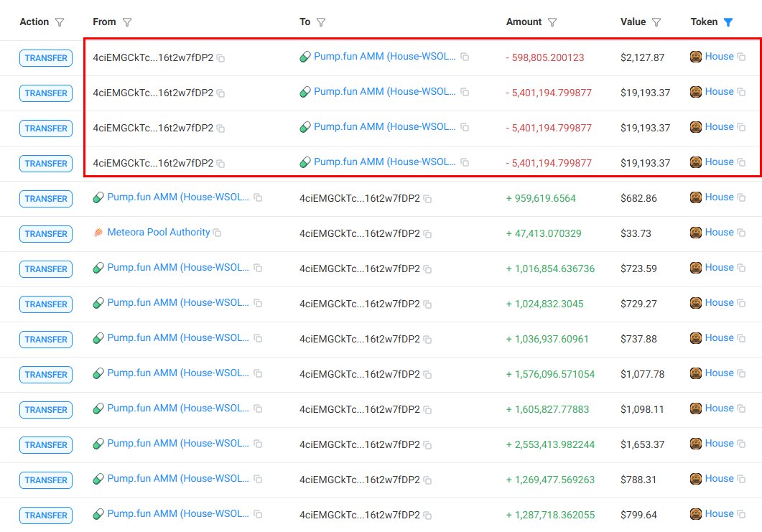Screen dimensions: 762x532
Task: Open the To column filter
Action: coord(321,22)
